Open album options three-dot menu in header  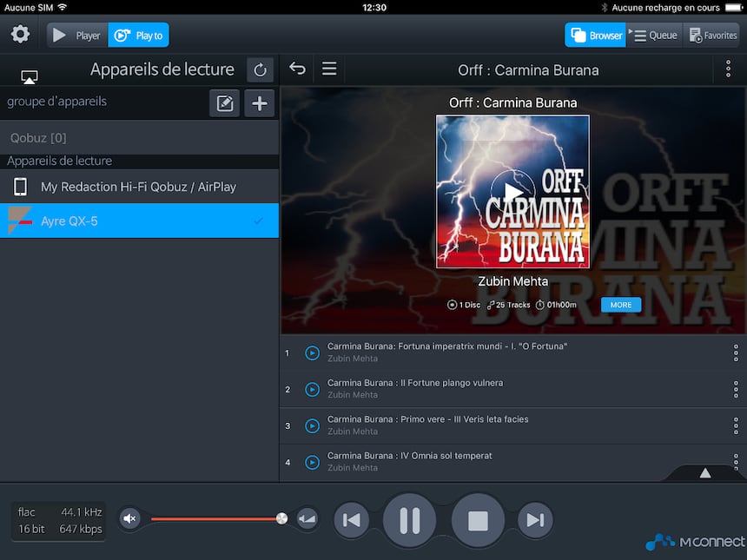coord(728,69)
